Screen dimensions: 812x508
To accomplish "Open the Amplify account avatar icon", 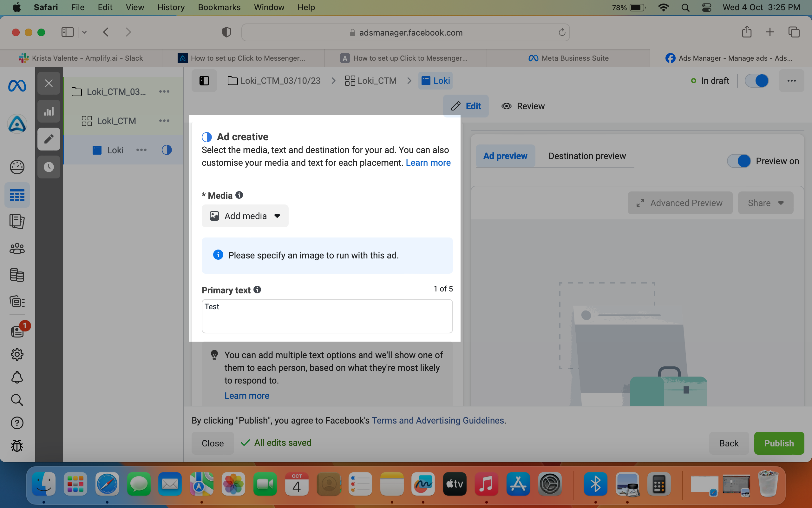I will [x=17, y=124].
